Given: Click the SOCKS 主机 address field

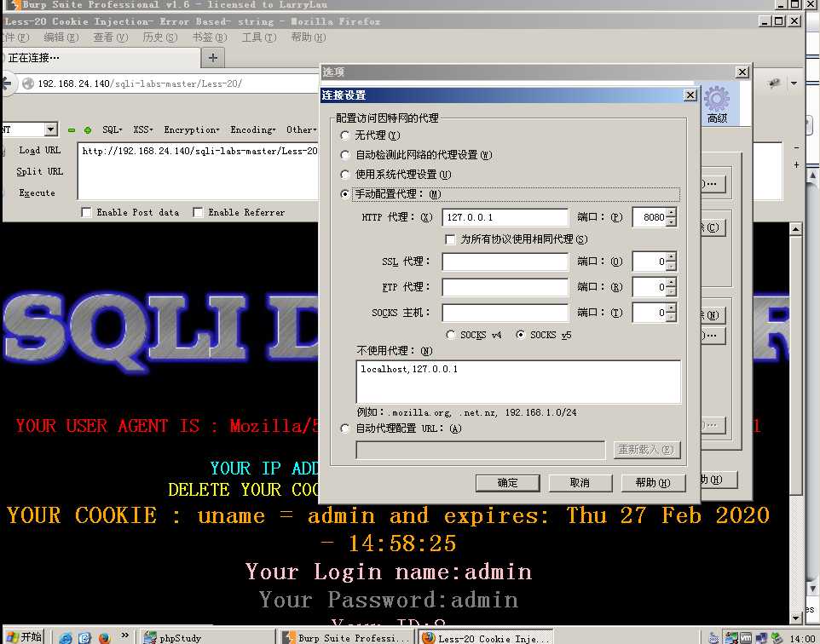Looking at the screenshot, I should (x=505, y=313).
